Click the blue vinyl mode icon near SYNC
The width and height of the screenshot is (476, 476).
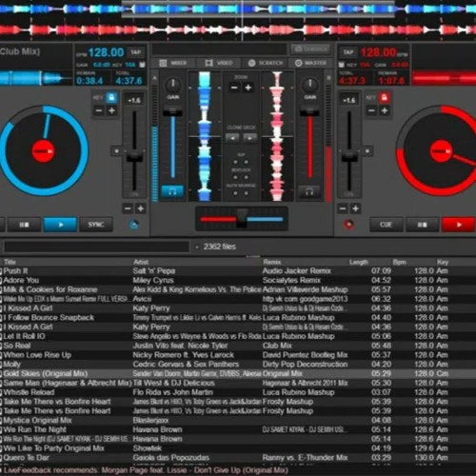[134, 225]
